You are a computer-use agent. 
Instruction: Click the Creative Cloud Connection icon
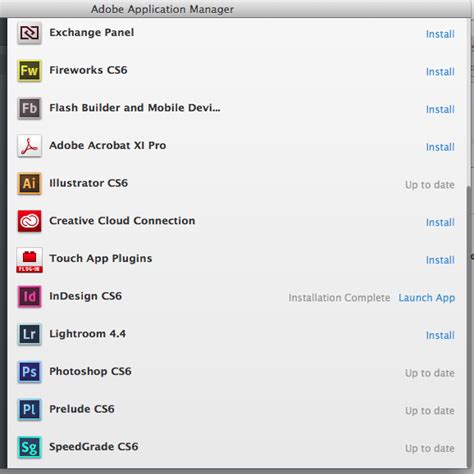(29, 221)
